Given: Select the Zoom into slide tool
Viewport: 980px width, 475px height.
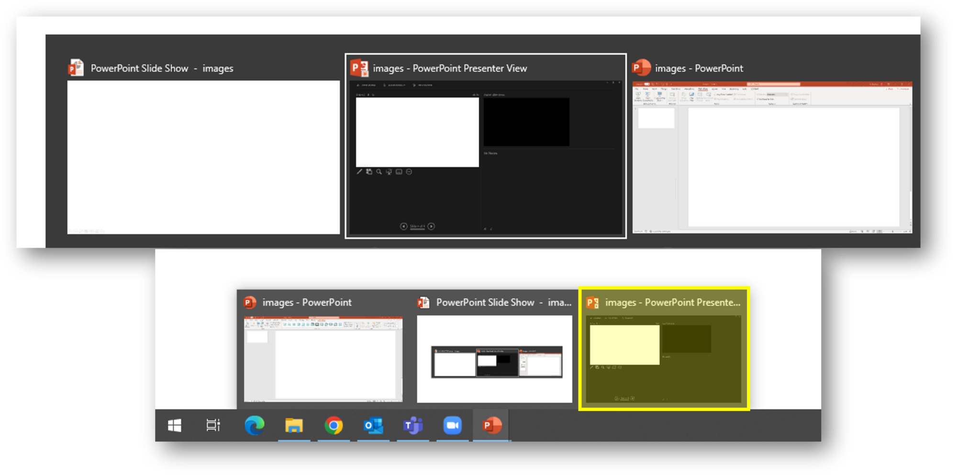Looking at the screenshot, I should 379,172.
